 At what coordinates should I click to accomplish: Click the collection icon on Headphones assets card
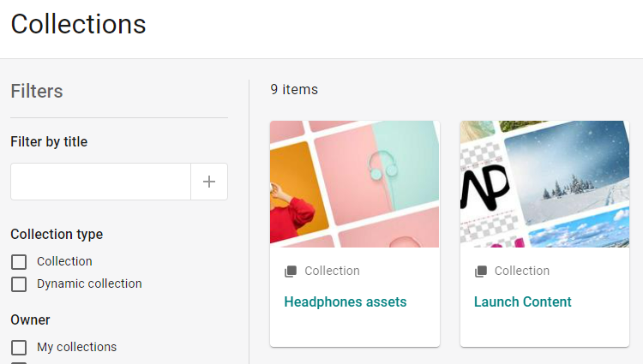[x=291, y=272]
